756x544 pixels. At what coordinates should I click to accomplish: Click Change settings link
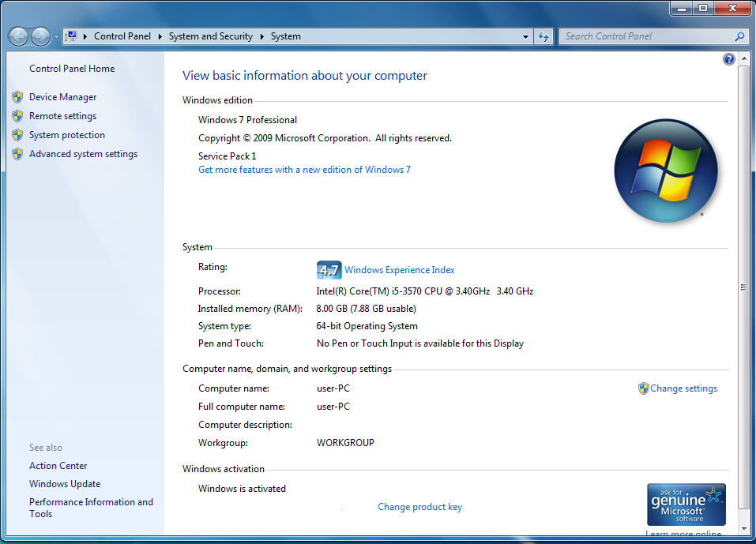tap(683, 388)
